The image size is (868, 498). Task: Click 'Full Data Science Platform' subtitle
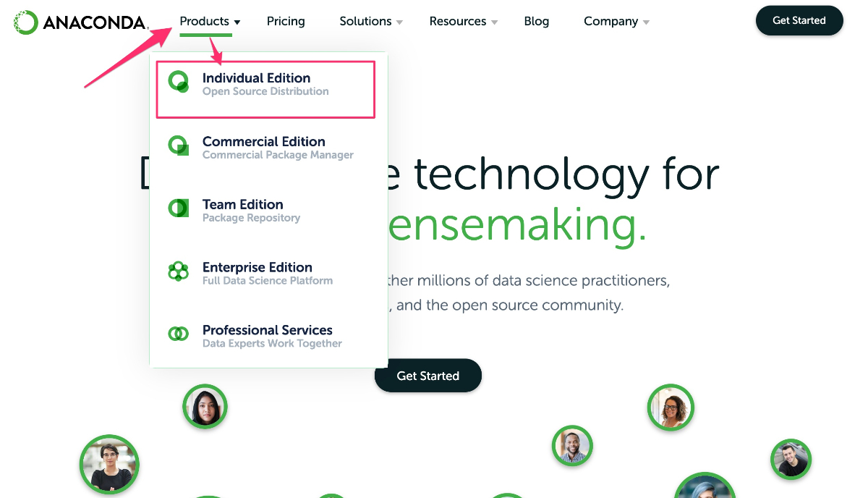(268, 281)
